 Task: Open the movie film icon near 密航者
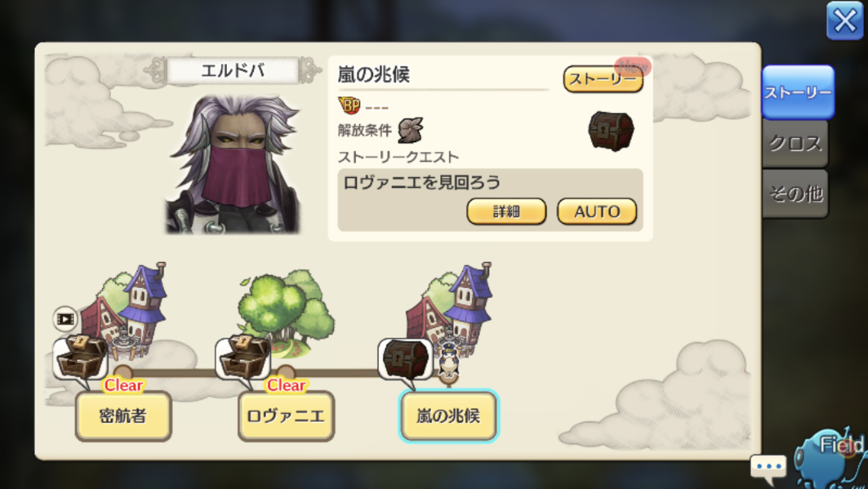(x=65, y=319)
